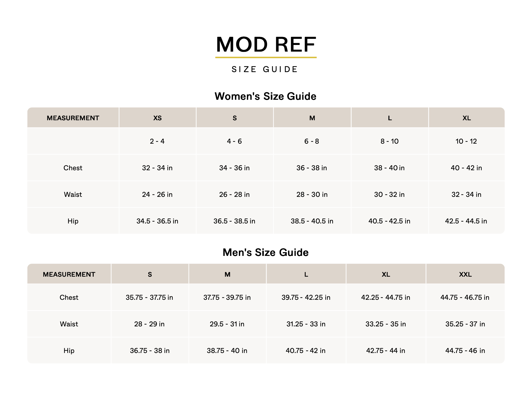Screen dimensions: 532x399
Task: Select the 29.5 - 31 in waist cell
Action: click(x=227, y=324)
